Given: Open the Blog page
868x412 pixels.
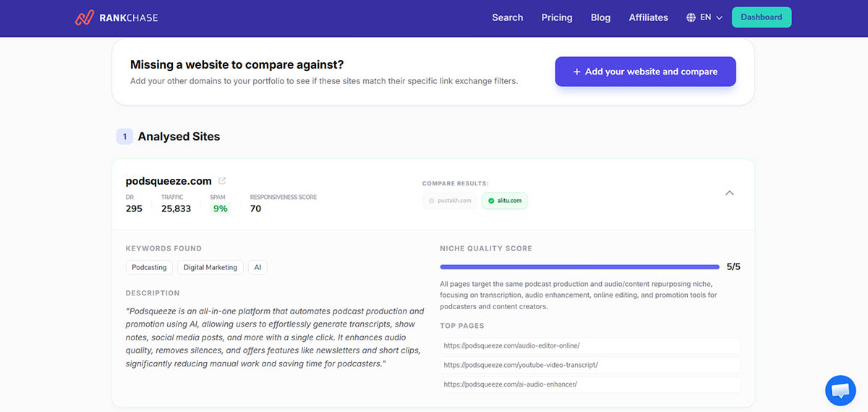Looking at the screenshot, I should click(x=600, y=17).
